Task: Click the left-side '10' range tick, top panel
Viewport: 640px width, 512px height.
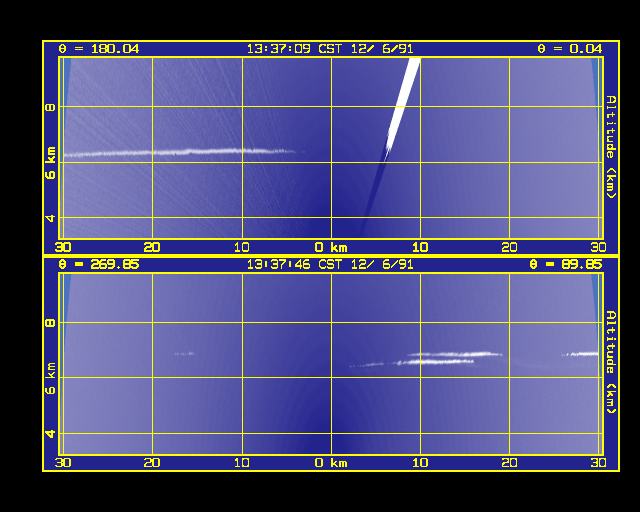Action: click(241, 247)
